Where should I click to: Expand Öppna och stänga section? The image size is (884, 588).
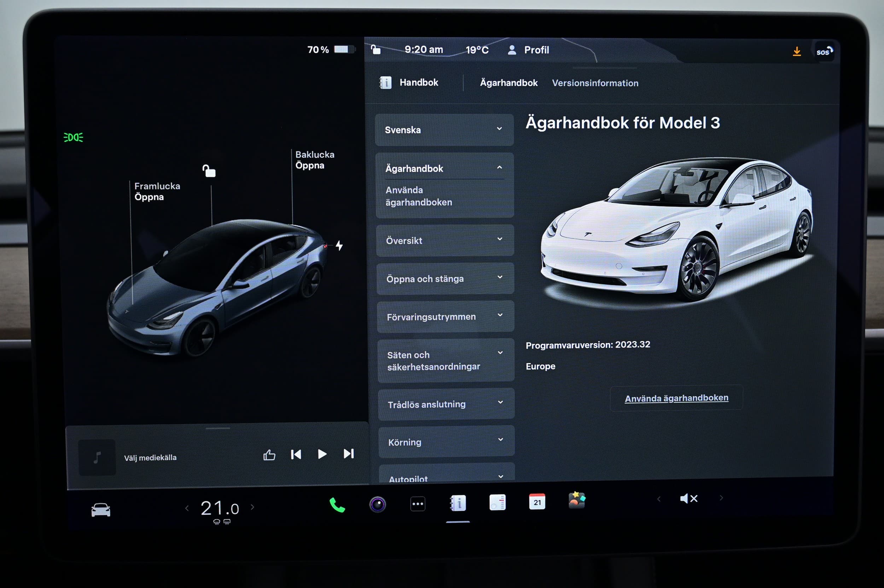[445, 279]
